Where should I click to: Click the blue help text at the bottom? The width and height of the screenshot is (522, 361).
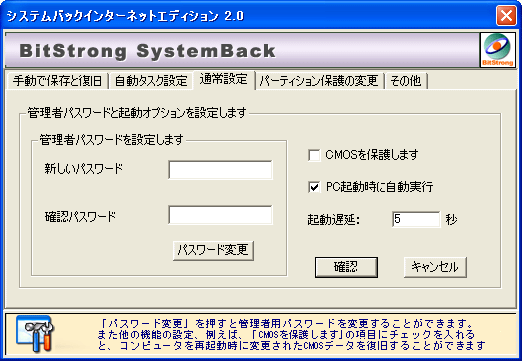[292, 334]
